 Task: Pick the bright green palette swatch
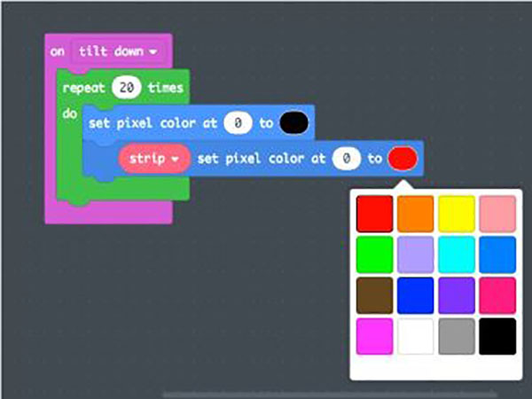[374, 254]
